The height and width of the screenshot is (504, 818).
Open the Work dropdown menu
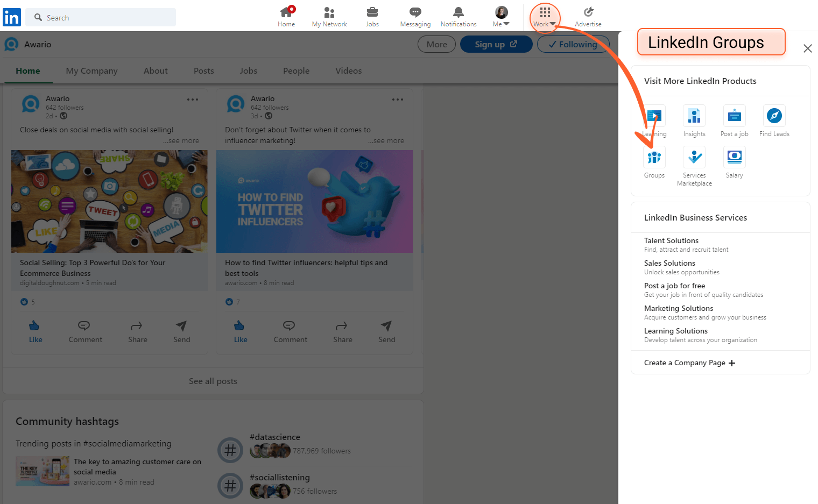(545, 16)
